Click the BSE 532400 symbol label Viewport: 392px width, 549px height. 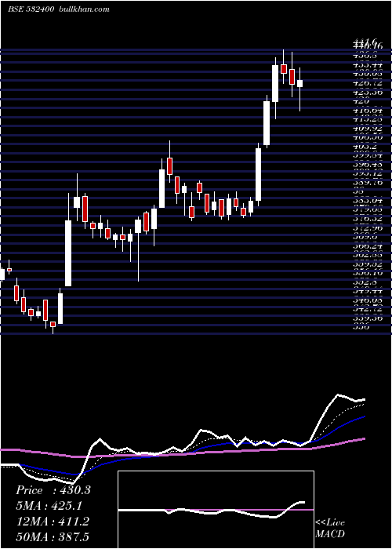(31, 9)
